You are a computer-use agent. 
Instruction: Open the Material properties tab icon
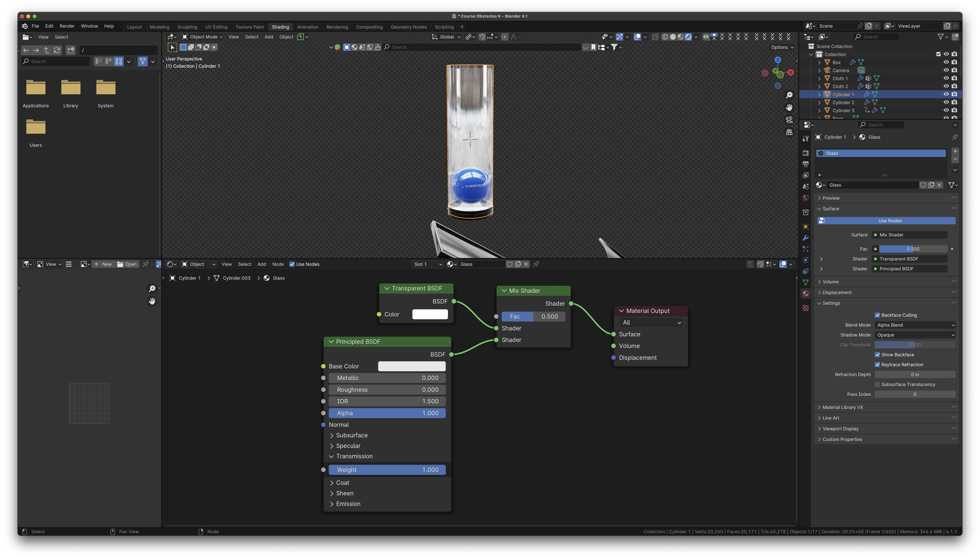[x=805, y=294]
